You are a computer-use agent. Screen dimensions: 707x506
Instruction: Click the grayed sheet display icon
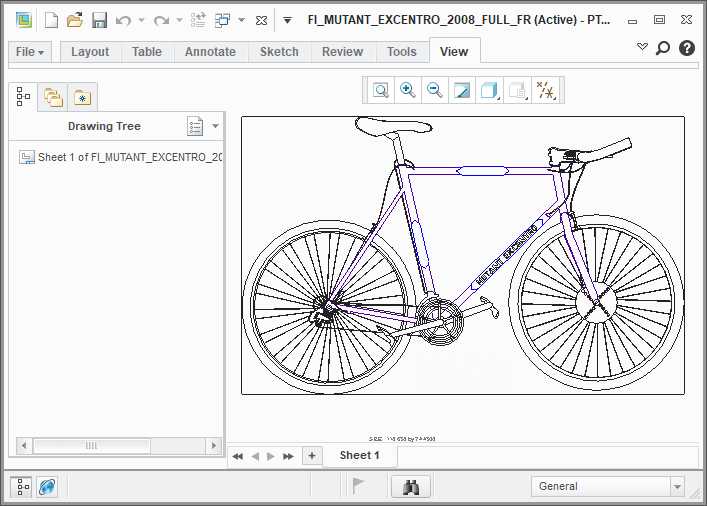click(517, 90)
